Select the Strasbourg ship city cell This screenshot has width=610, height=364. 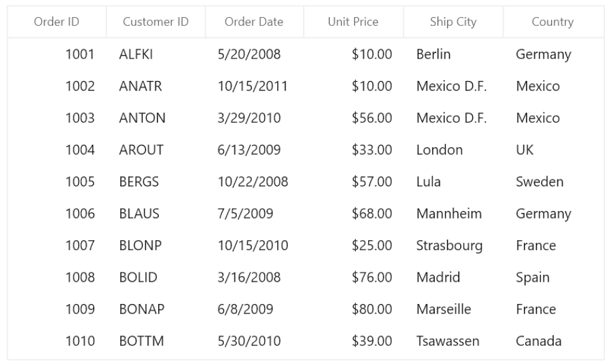[449, 245]
